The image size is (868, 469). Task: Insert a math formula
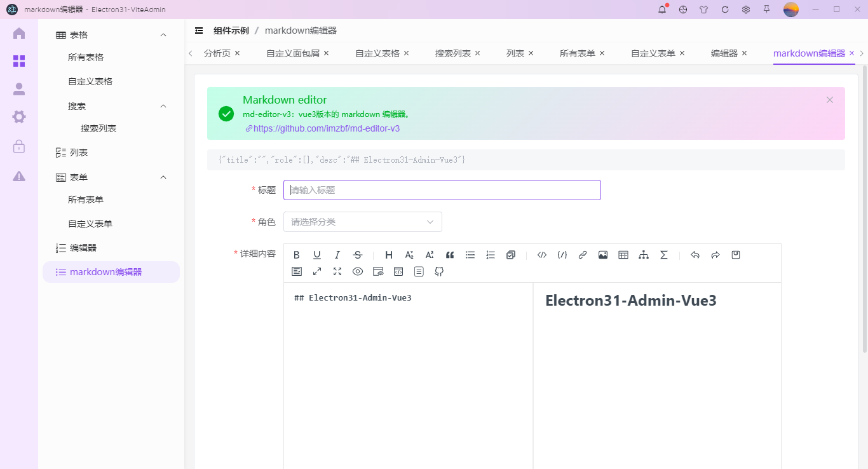(x=663, y=255)
